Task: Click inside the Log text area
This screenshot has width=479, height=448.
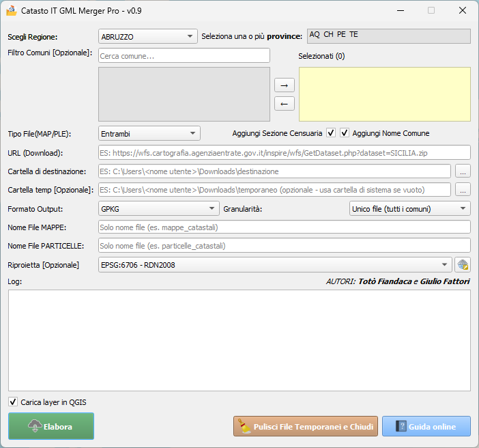Action: point(239,340)
